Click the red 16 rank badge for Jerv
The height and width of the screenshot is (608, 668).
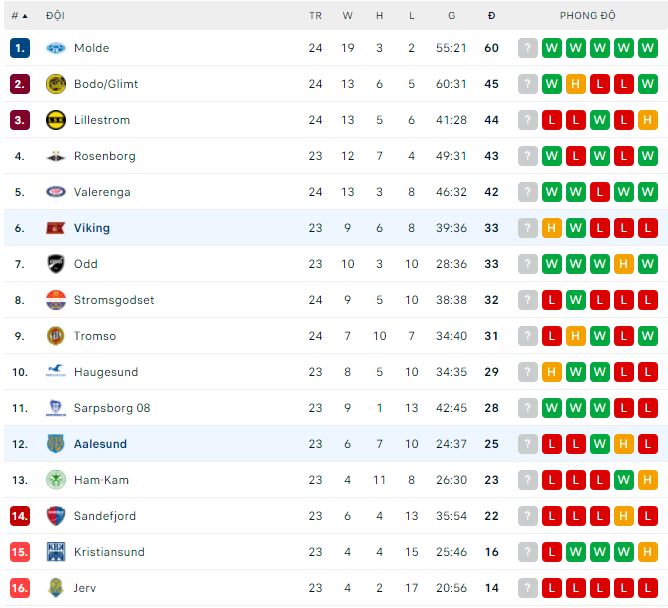[x=20, y=588]
